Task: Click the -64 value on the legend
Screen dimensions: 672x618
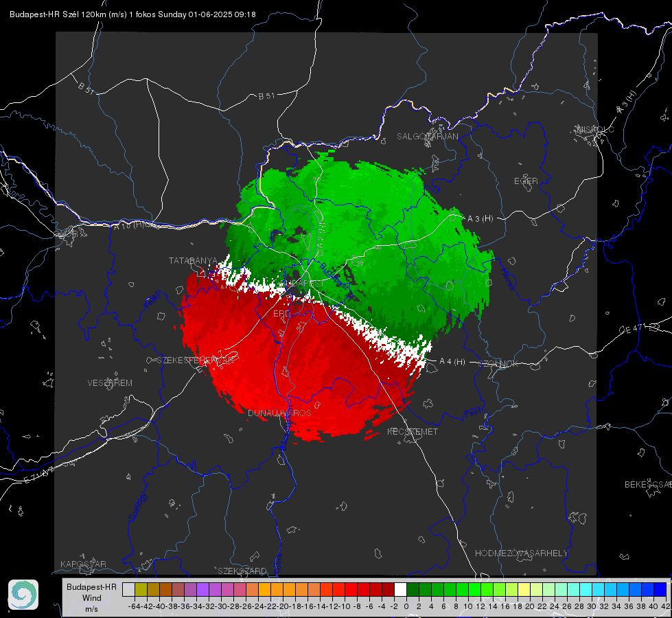Action: click(134, 606)
